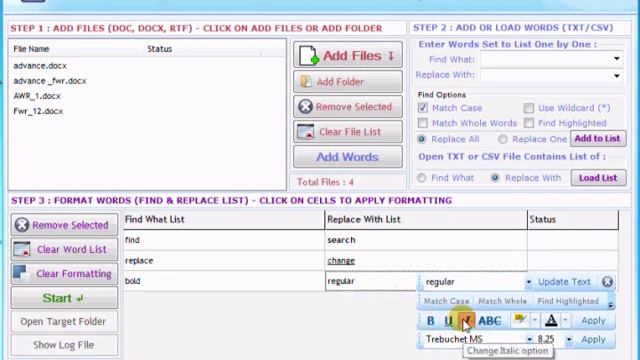Expand the highlight color dropdown arrow

(x=535, y=320)
